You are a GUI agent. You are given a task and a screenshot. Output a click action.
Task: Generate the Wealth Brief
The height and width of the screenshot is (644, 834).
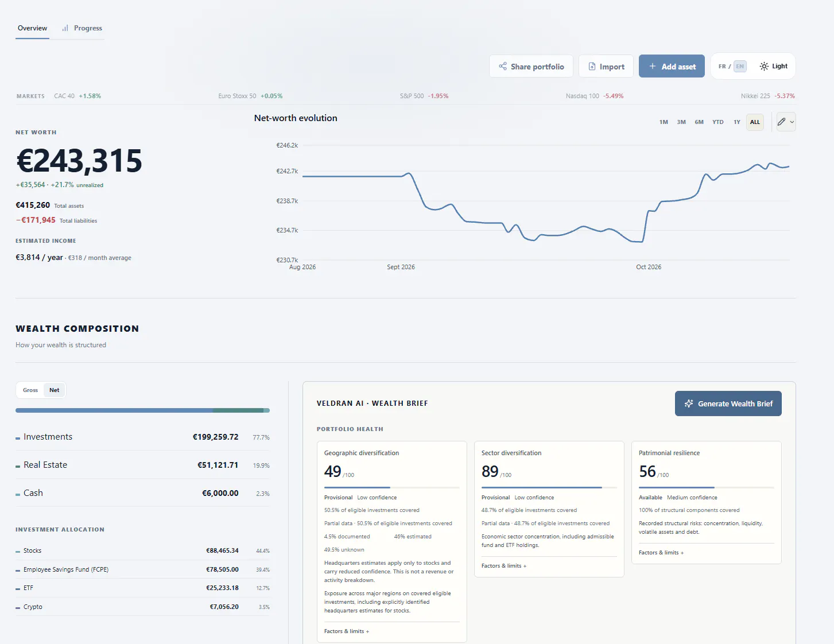click(x=728, y=404)
